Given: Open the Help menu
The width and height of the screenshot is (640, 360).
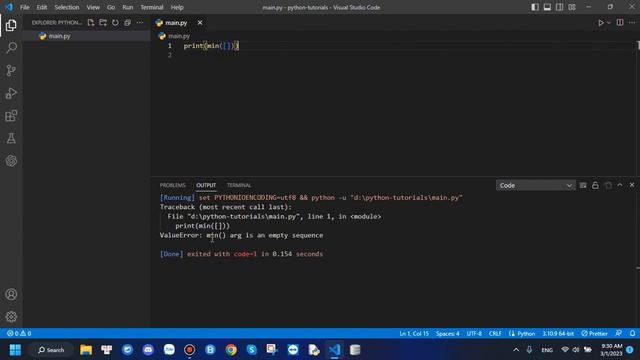Looking at the screenshot, I should pyautogui.click(x=177, y=7).
